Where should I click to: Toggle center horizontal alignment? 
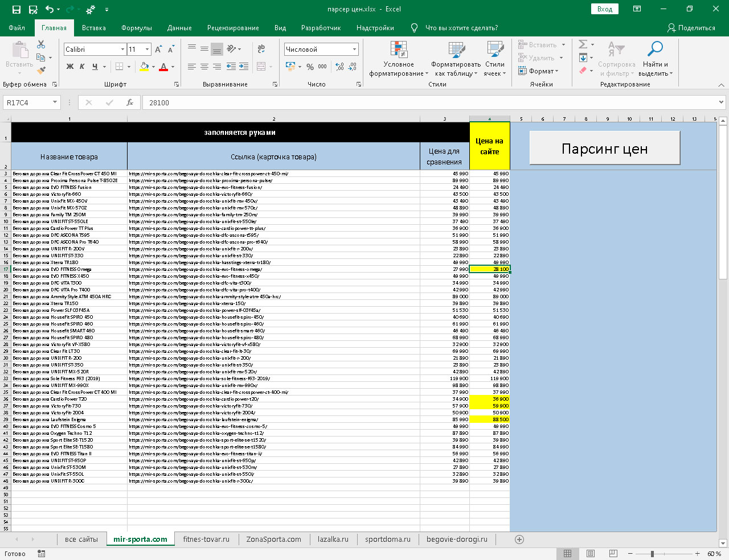pos(204,67)
